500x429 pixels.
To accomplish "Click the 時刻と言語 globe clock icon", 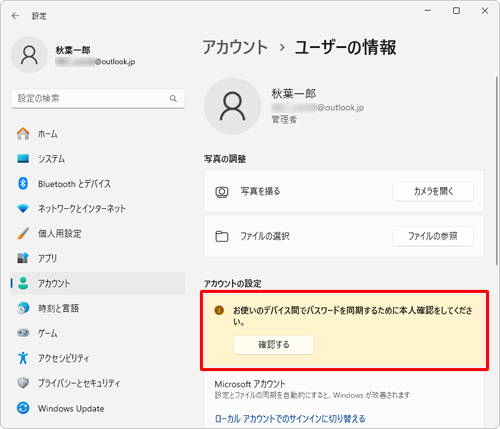I will click(23, 308).
